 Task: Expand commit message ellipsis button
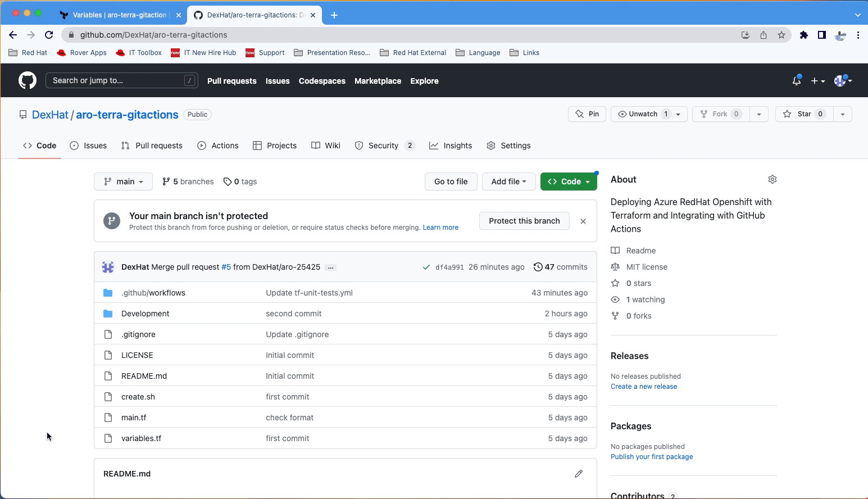[x=331, y=267]
